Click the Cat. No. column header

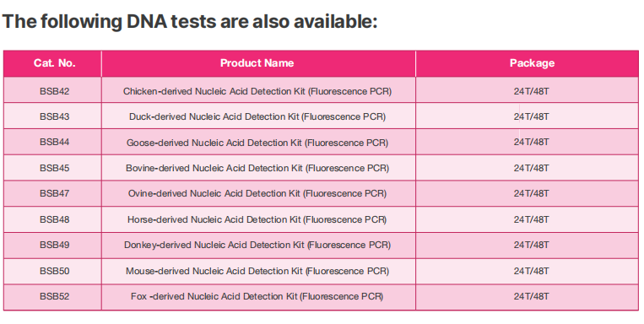(54, 63)
